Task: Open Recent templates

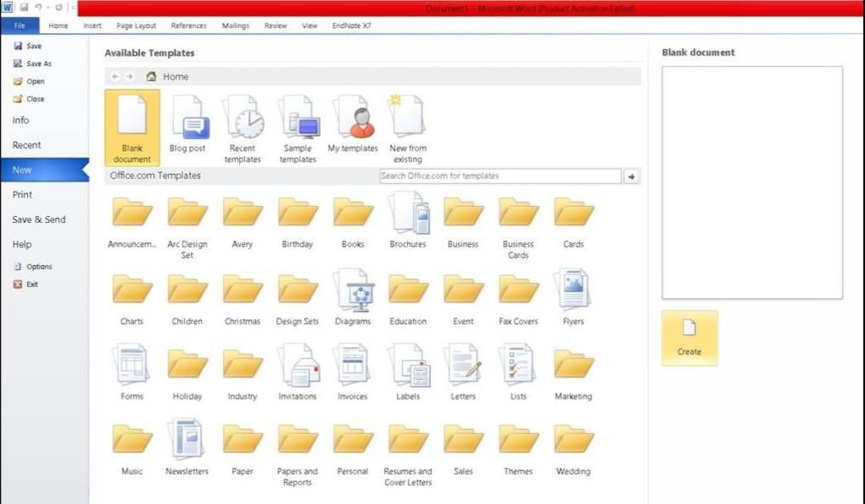Action: pyautogui.click(x=242, y=129)
